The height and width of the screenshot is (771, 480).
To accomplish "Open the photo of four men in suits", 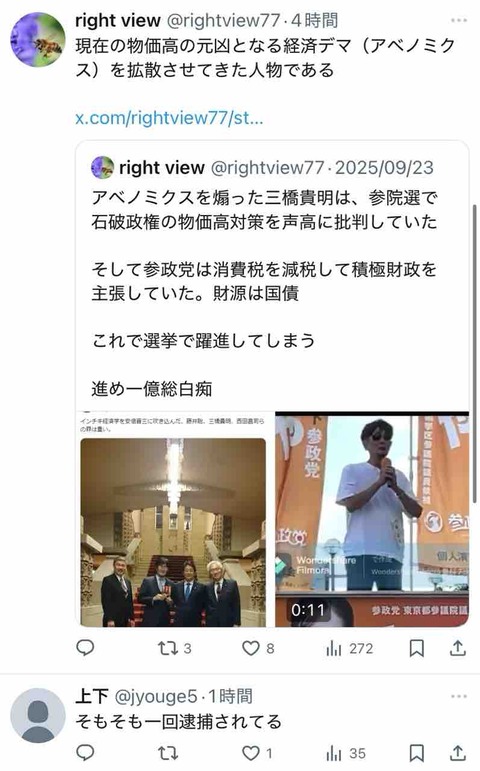I will (x=173, y=533).
